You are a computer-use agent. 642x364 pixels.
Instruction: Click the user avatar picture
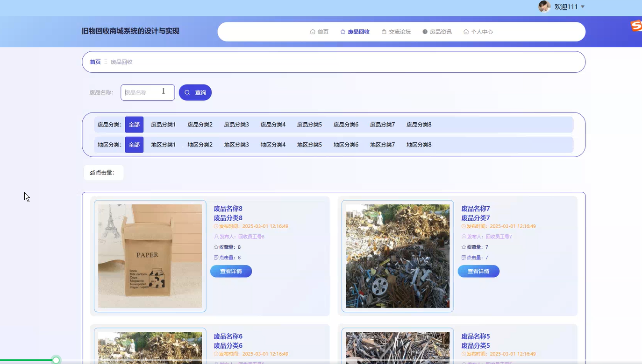coord(544,7)
